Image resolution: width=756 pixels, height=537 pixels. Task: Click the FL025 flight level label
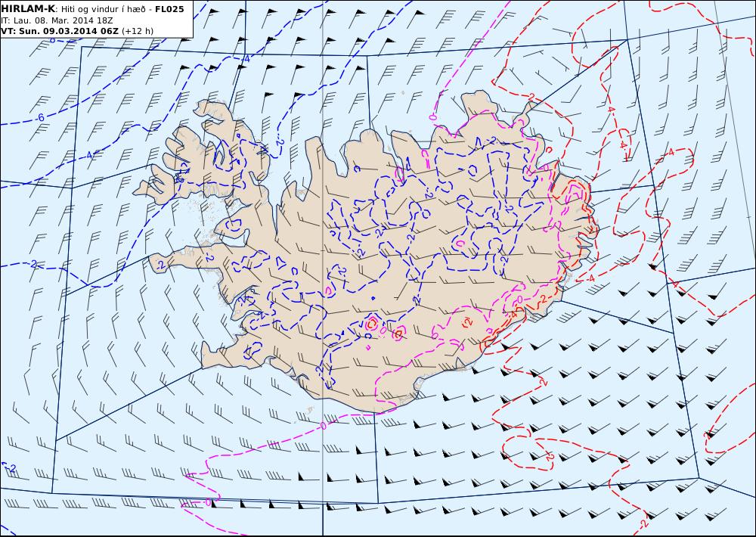click(x=169, y=9)
